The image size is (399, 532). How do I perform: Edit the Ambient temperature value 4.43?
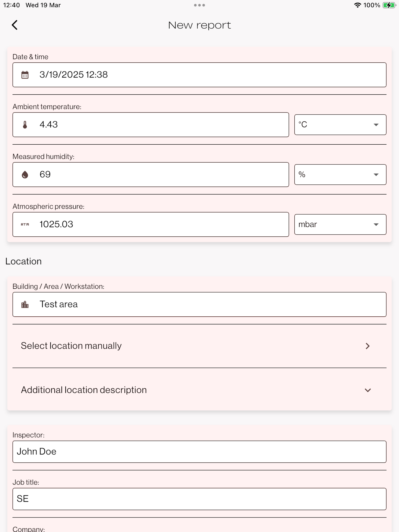(x=151, y=124)
